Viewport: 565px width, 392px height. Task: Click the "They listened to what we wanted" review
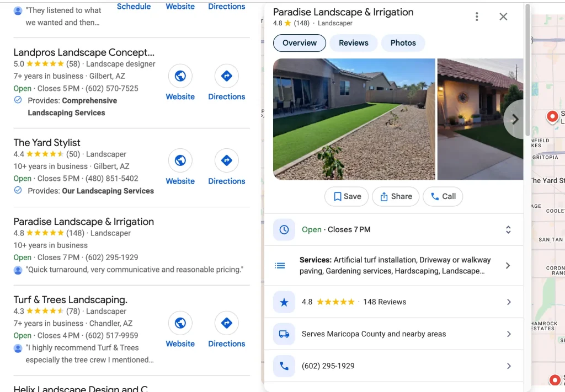pos(63,16)
